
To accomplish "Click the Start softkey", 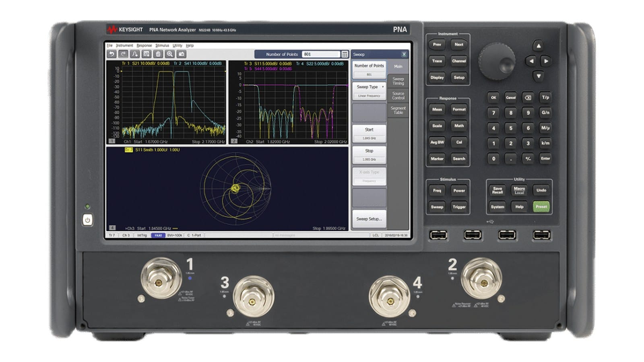I will pyautogui.click(x=369, y=134).
